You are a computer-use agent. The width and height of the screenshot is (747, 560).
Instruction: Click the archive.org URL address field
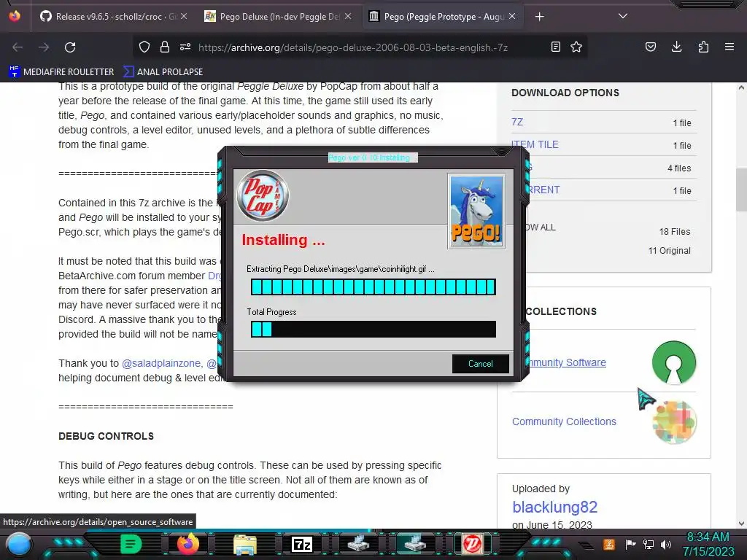353,47
